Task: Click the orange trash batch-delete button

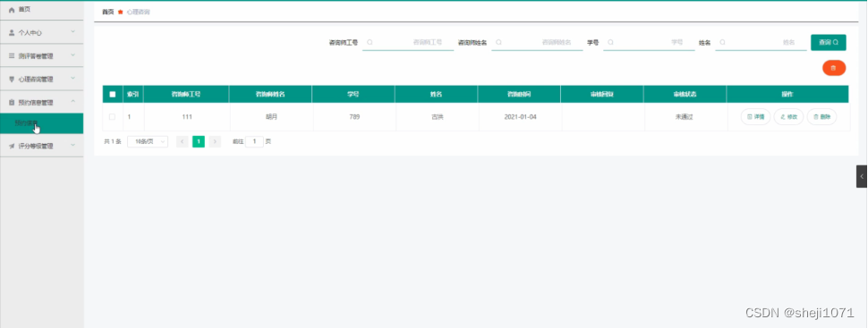Action: [x=834, y=68]
